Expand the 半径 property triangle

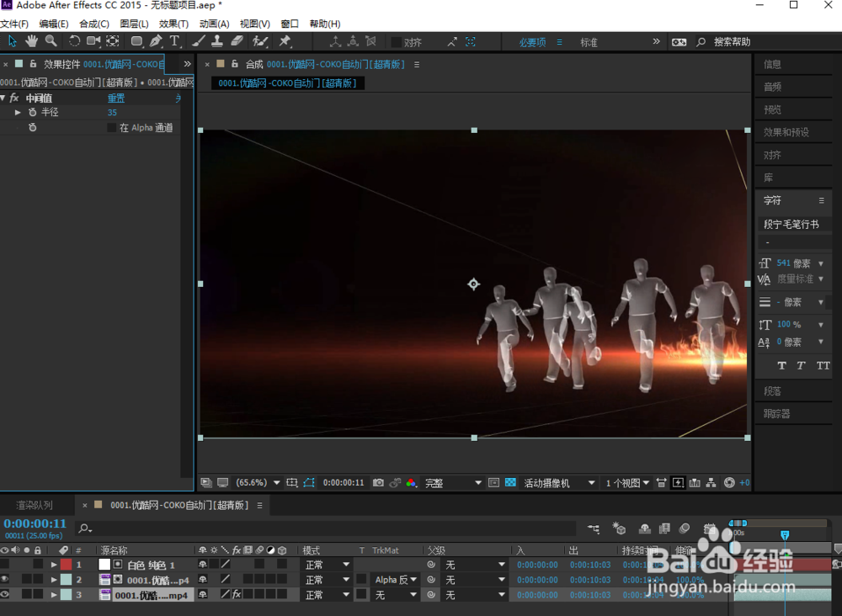(x=18, y=112)
